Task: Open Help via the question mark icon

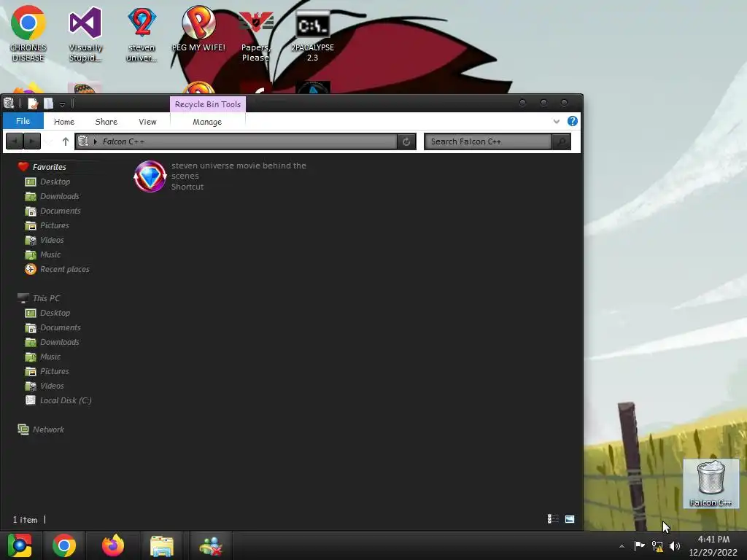Action: tap(572, 121)
